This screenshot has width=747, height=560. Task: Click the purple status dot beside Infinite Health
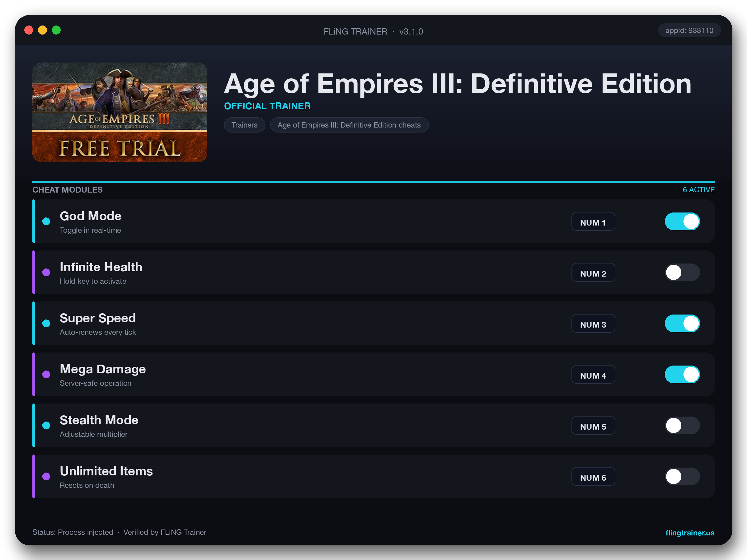pos(46,273)
